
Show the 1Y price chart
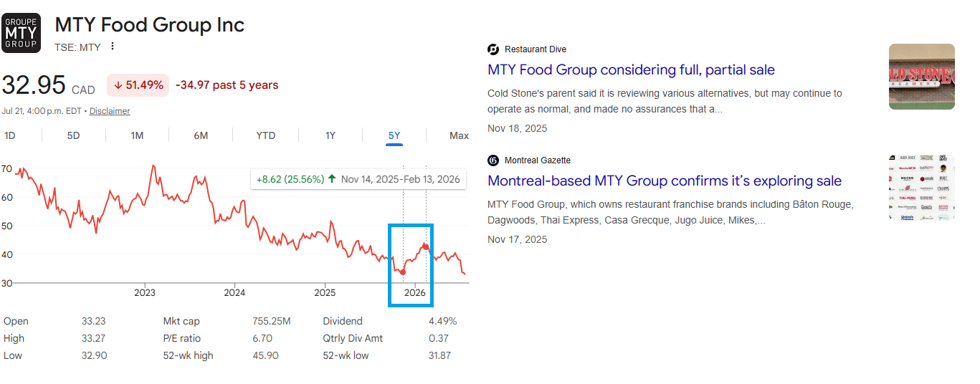tap(330, 135)
